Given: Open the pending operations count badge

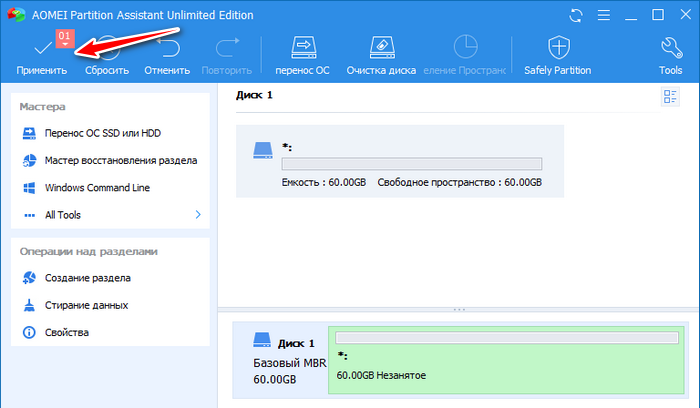Looking at the screenshot, I should pos(65,38).
